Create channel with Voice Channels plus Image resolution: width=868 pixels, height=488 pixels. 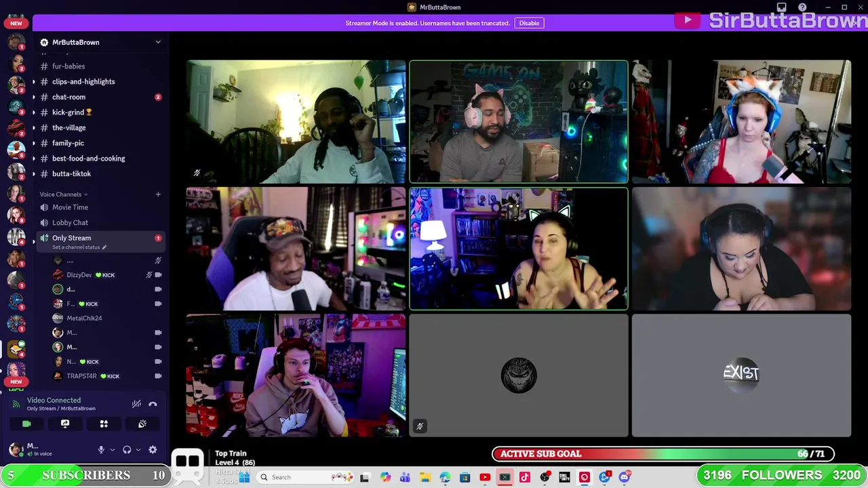point(158,195)
